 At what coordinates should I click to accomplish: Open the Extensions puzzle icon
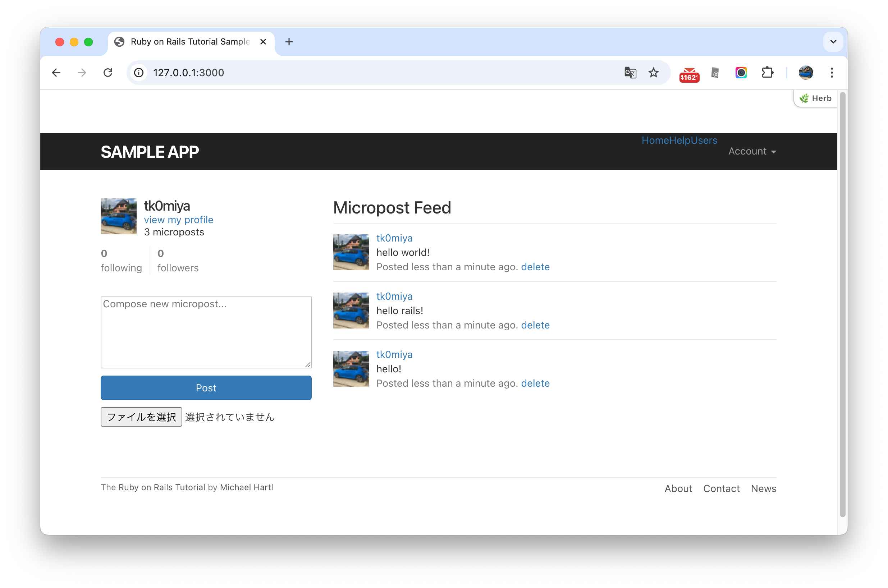[x=767, y=72]
